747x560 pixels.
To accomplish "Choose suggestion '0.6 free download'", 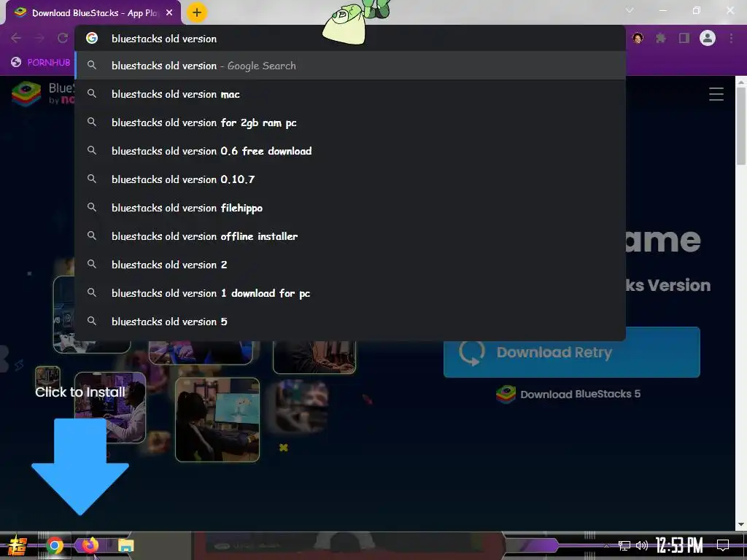I will point(350,151).
